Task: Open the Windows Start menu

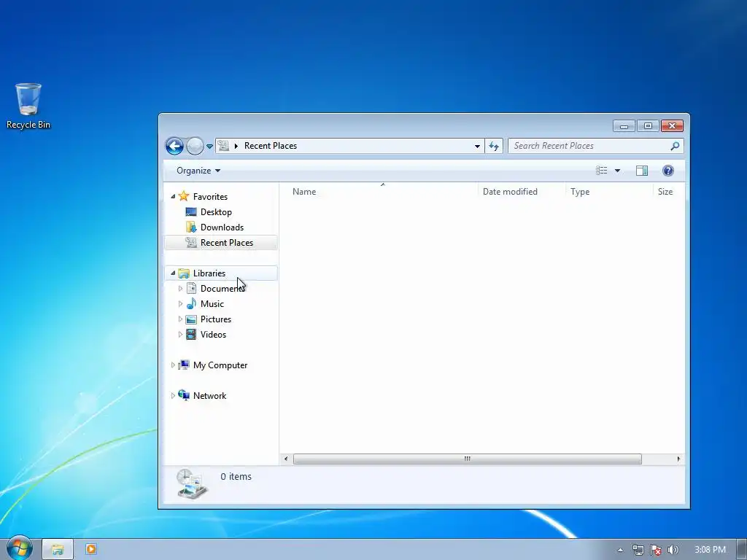Action: (19, 548)
